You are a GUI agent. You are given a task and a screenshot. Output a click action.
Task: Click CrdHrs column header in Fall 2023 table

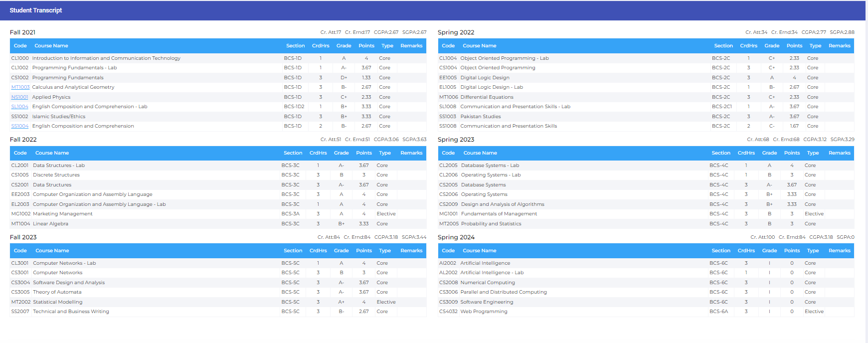pos(318,251)
